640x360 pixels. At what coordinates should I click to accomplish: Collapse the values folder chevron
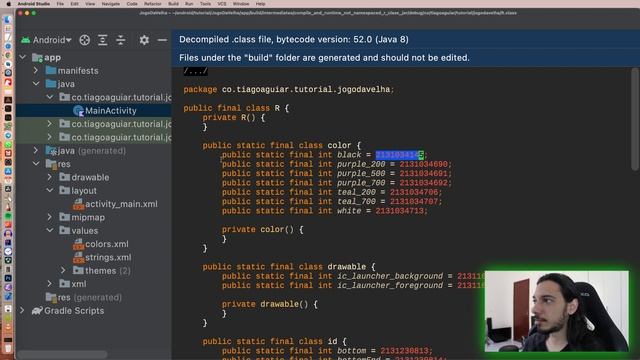coord(49,230)
